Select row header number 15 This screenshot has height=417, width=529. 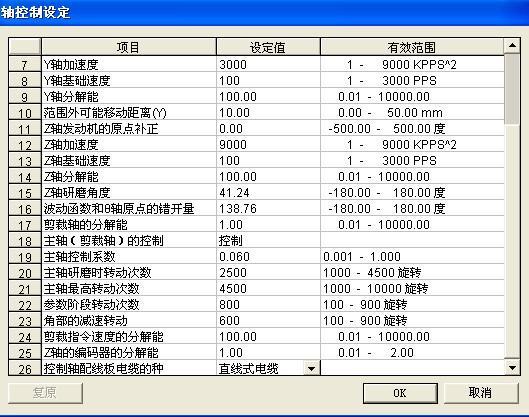(x=25, y=193)
